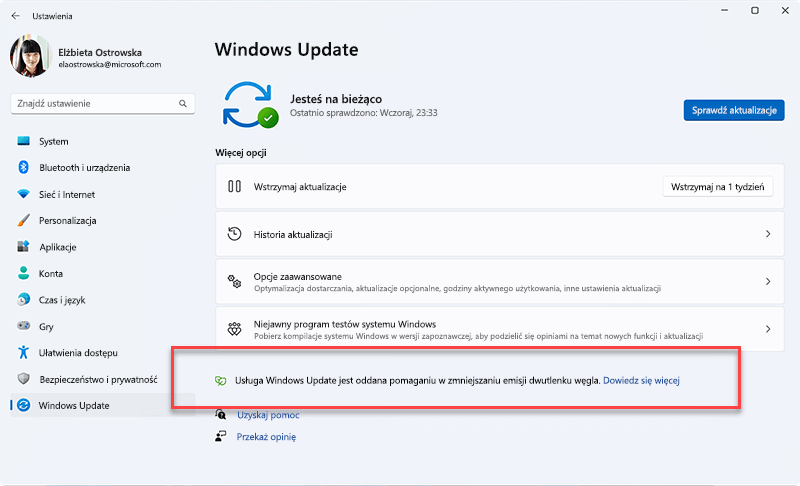Click the Konta person icon
The image size is (800, 486).
pyautogui.click(x=23, y=273)
